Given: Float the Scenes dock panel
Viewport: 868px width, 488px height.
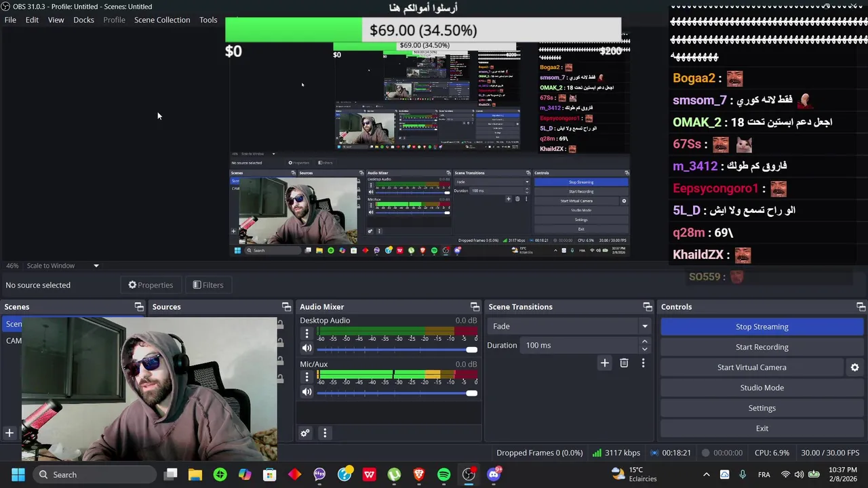Looking at the screenshot, I should tap(139, 307).
